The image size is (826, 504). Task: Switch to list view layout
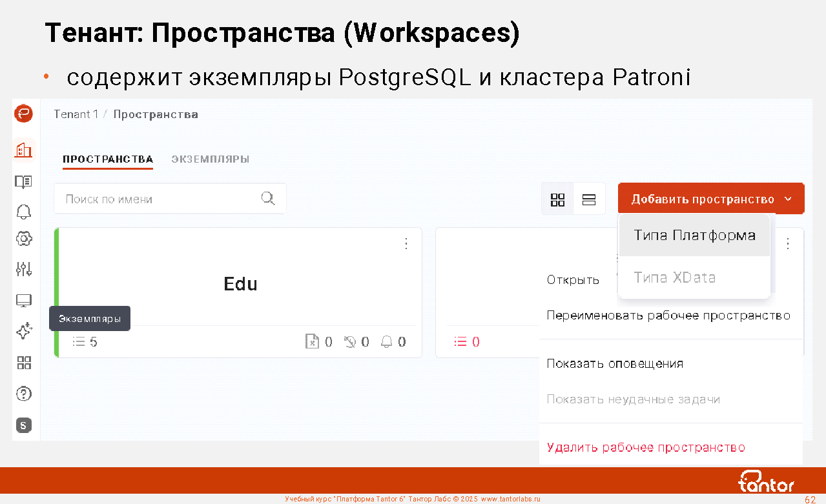click(x=588, y=199)
